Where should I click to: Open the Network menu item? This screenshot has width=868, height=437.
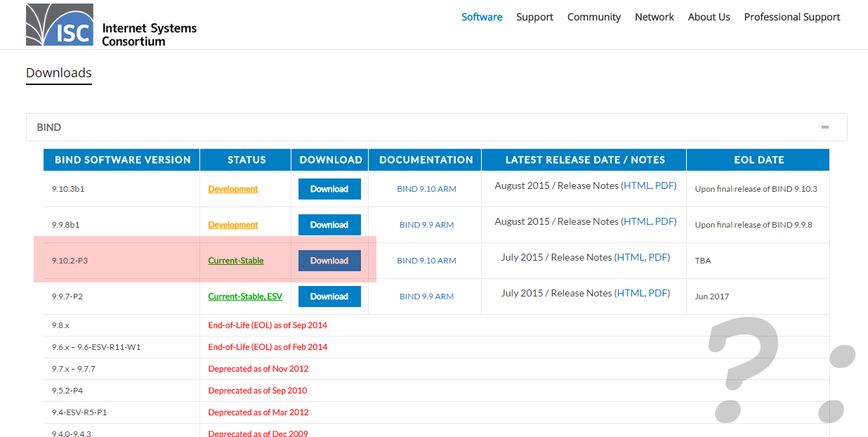654,17
